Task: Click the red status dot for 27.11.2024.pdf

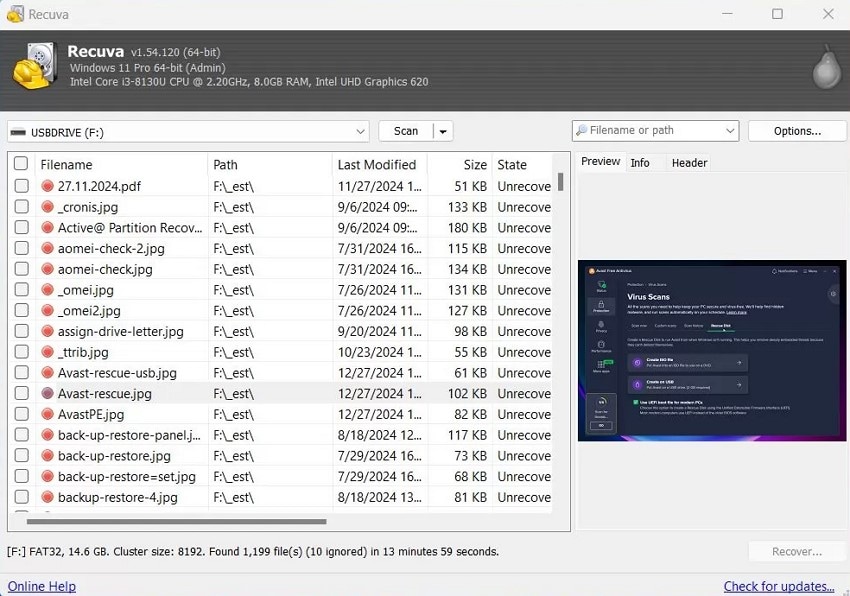Action: tap(48, 186)
